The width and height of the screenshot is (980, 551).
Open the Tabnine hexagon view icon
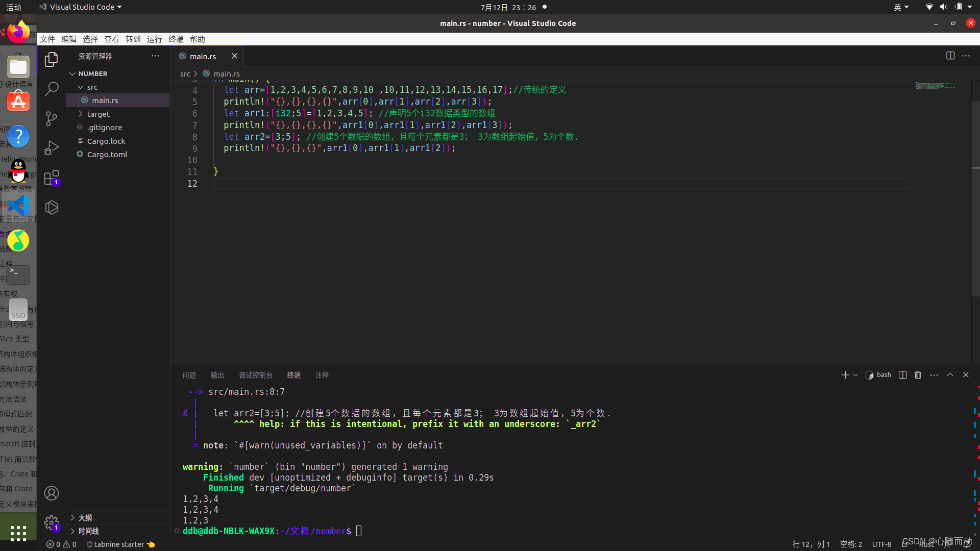pyautogui.click(x=52, y=207)
